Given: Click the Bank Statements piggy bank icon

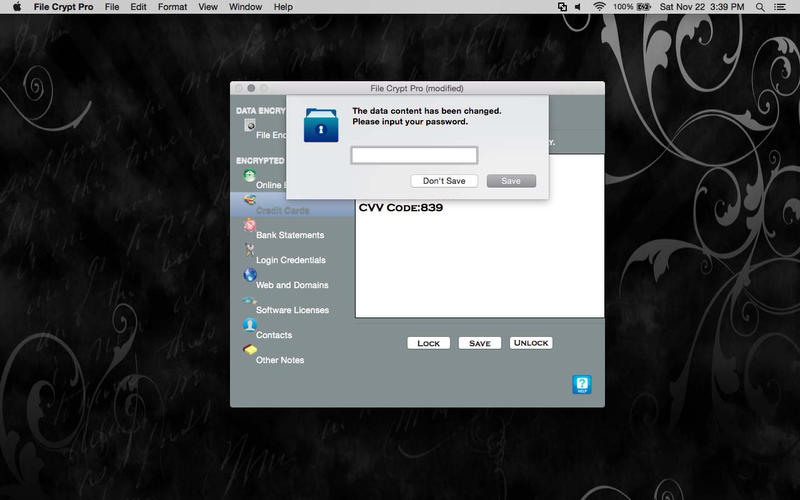Looking at the screenshot, I should [249, 226].
